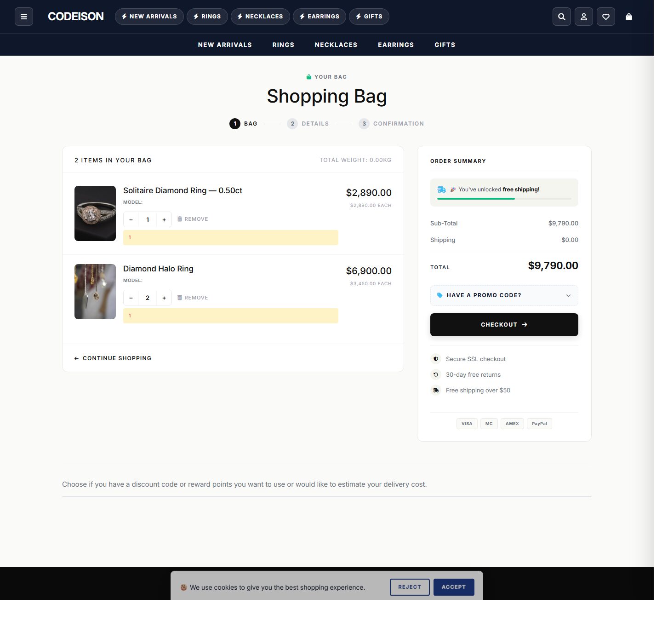Click the CODEISON logo

click(76, 17)
